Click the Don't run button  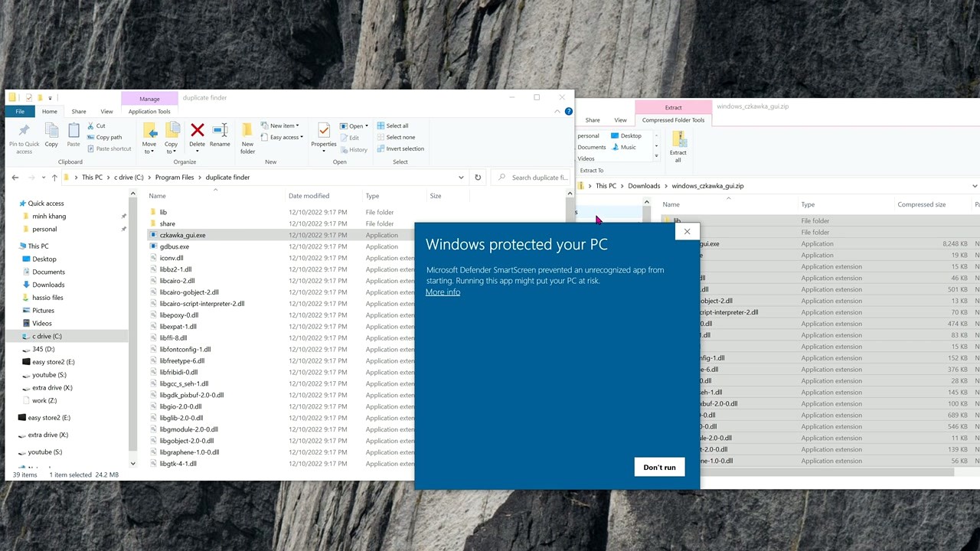(659, 467)
